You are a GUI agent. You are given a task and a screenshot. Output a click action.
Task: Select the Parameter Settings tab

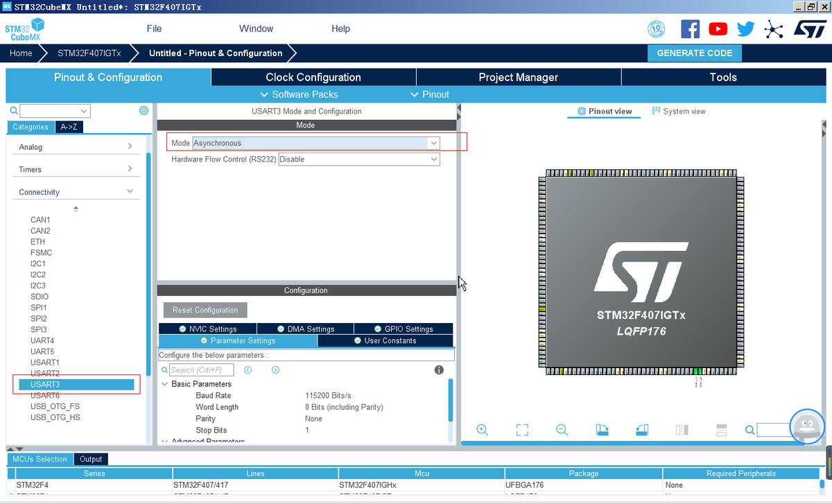tap(238, 340)
